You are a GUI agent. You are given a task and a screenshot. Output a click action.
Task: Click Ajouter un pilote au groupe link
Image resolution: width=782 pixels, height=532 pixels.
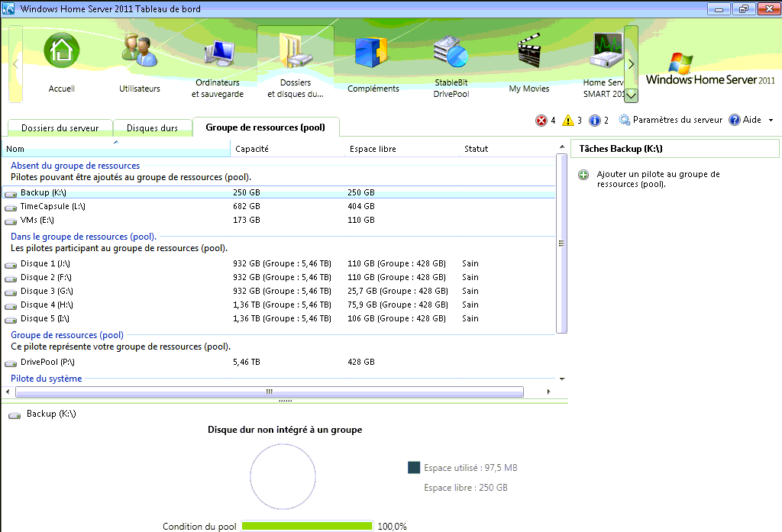click(658, 179)
